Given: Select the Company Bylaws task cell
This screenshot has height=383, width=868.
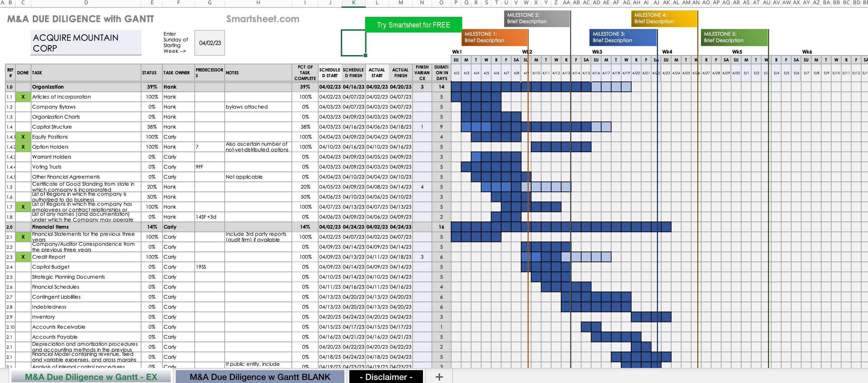Looking at the screenshot, I should [86, 107].
